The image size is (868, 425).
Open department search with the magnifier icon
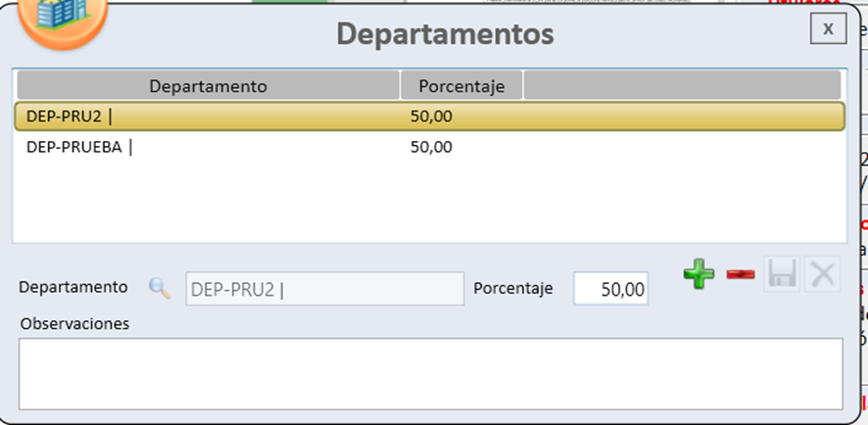click(x=159, y=288)
